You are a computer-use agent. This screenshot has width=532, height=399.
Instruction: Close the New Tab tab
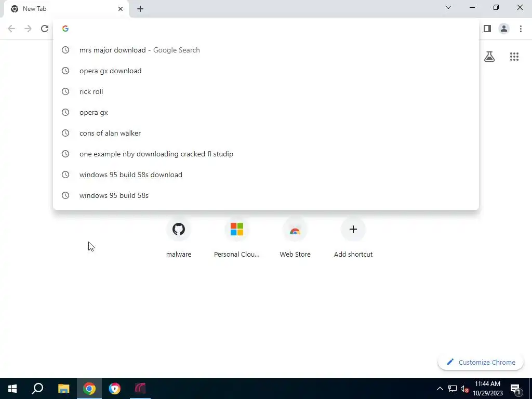(x=121, y=9)
